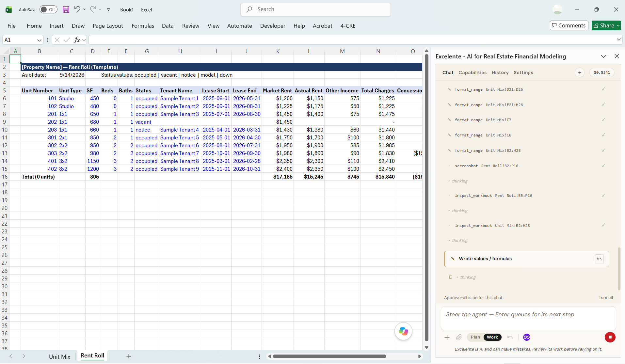This screenshot has height=364, width=625.
Task: Add a new sheet with plus icon
Action: click(129, 356)
